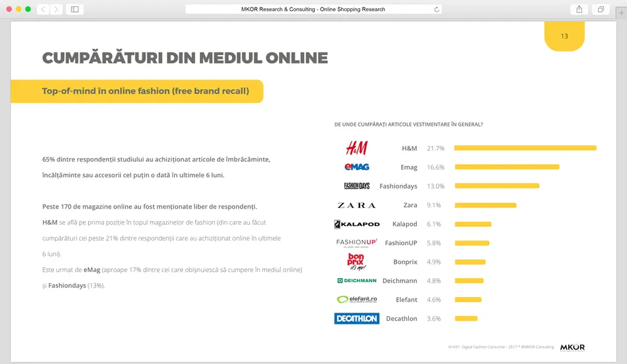Click the address bar showing MKOR Research title
Viewport: 627px width, 364px height.
tap(313, 9)
